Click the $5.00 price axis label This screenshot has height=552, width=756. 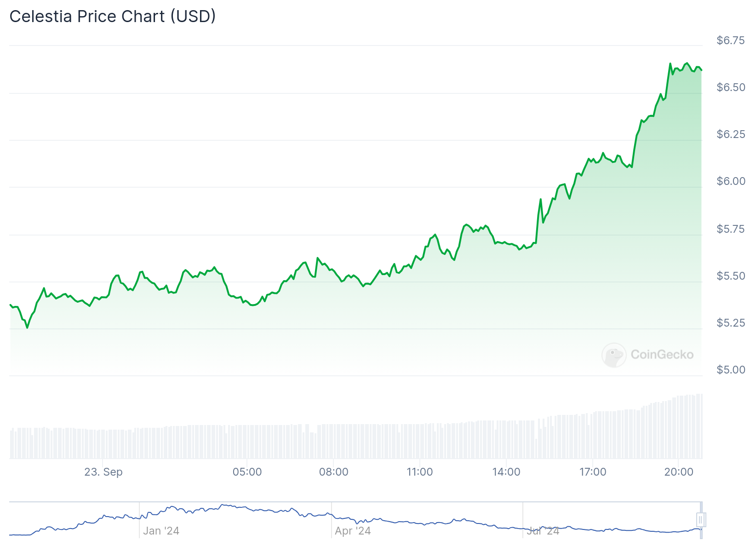pyautogui.click(x=731, y=370)
